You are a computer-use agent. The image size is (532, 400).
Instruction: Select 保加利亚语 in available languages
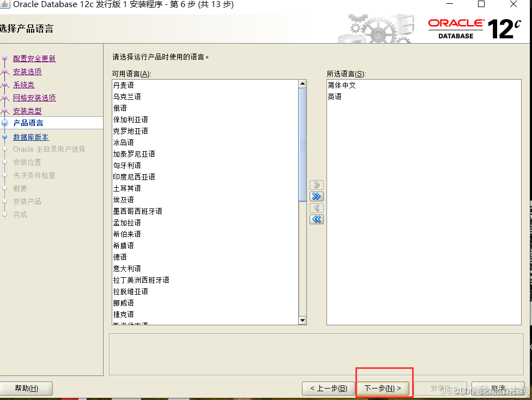click(205, 120)
